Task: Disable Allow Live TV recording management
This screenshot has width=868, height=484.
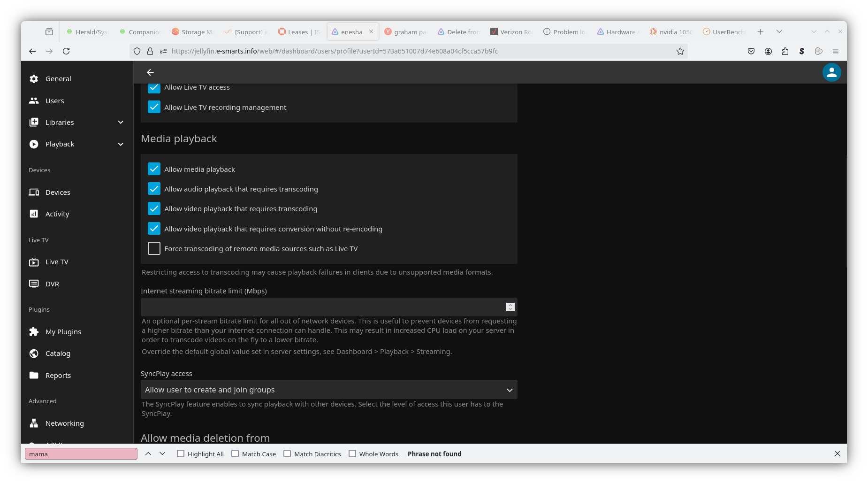Action: 154,107
